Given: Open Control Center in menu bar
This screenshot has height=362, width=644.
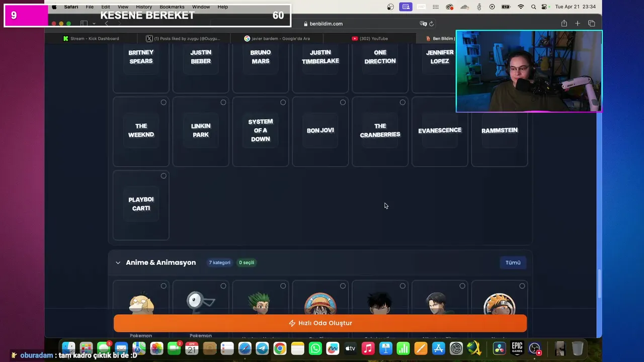Looking at the screenshot, I should [545, 7].
